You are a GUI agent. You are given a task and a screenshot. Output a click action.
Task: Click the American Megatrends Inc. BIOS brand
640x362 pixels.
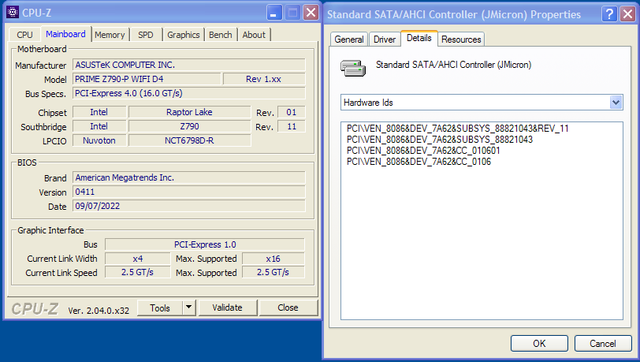click(189, 178)
